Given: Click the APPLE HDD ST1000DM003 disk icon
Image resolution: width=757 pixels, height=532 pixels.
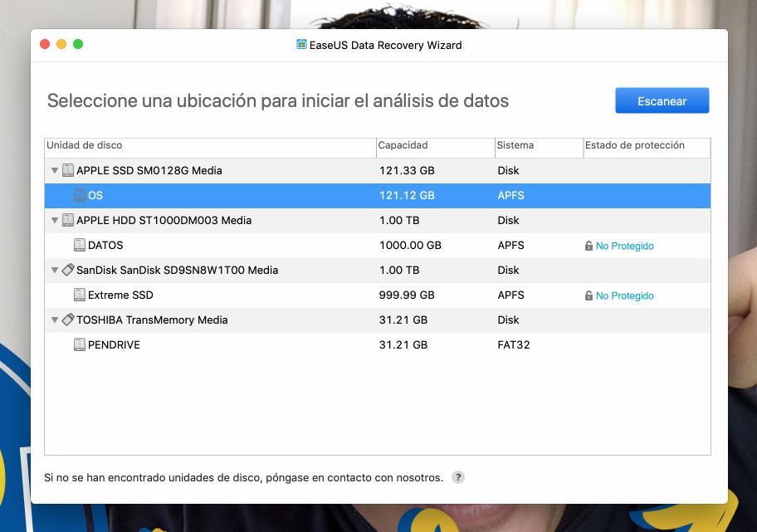Looking at the screenshot, I should (x=68, y=220).
